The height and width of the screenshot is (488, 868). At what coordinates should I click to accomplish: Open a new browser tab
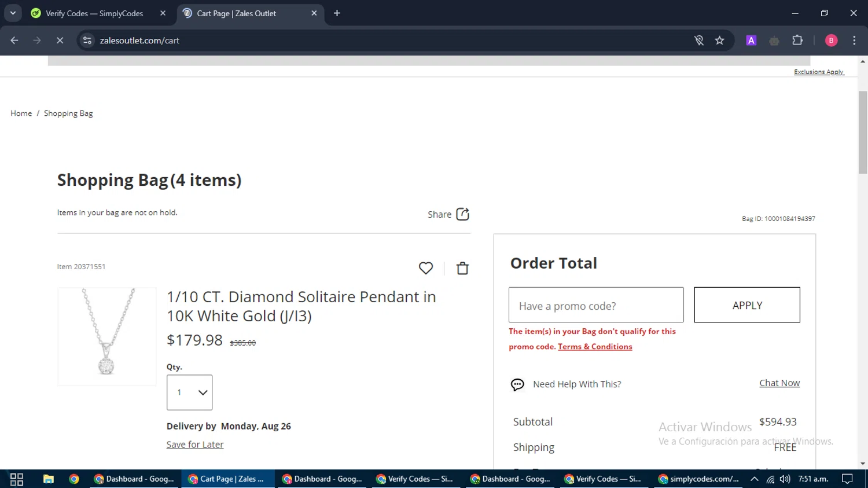337,13
